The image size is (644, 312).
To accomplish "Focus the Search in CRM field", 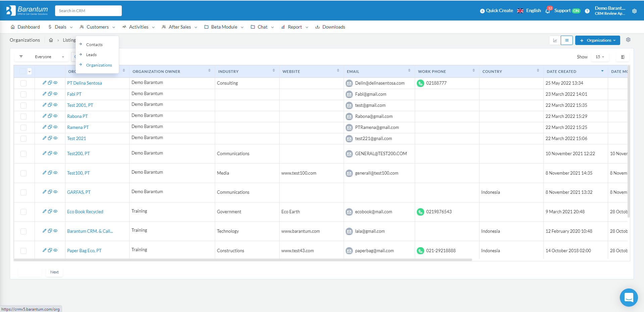I will (88, 11).
